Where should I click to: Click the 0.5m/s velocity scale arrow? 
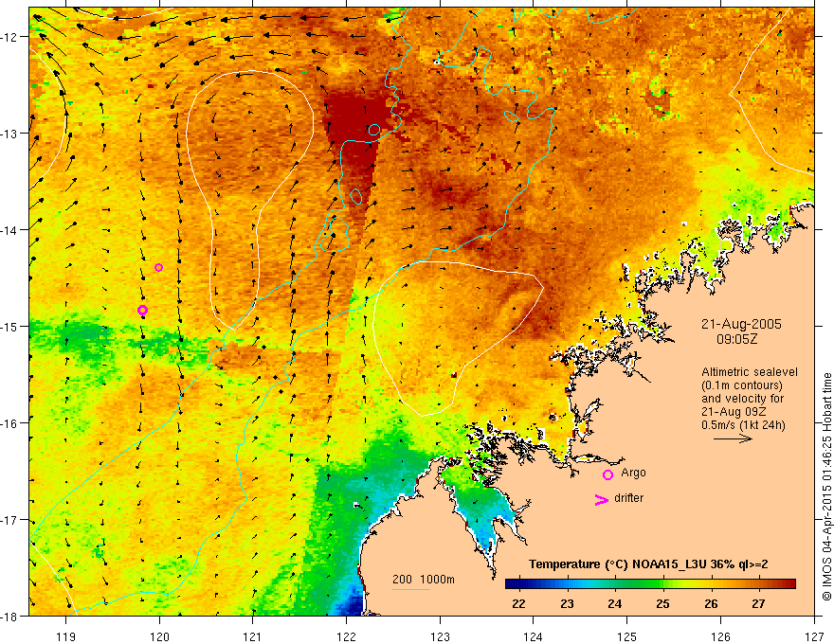[733, 438]
